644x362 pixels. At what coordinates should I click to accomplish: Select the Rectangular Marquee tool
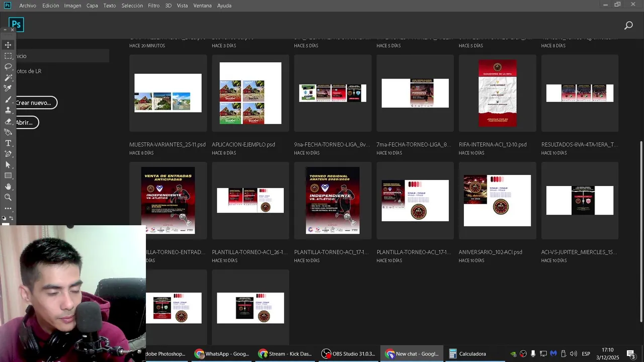click(x=8, y=56)
